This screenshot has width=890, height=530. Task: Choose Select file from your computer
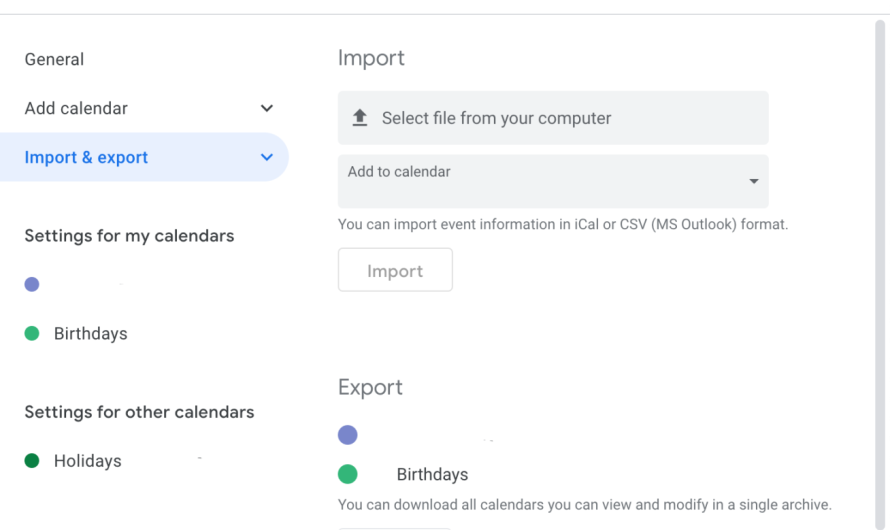click(x=553, y=118)
